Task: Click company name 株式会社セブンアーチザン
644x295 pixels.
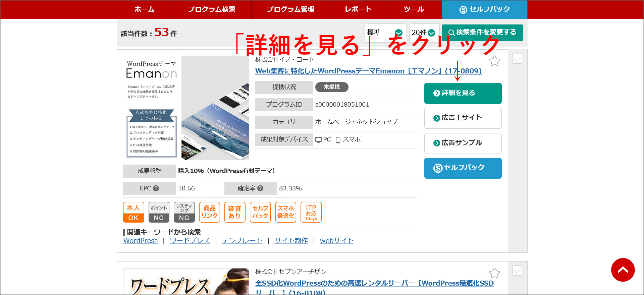Action: pyautogui.click(x=290, y=272)
